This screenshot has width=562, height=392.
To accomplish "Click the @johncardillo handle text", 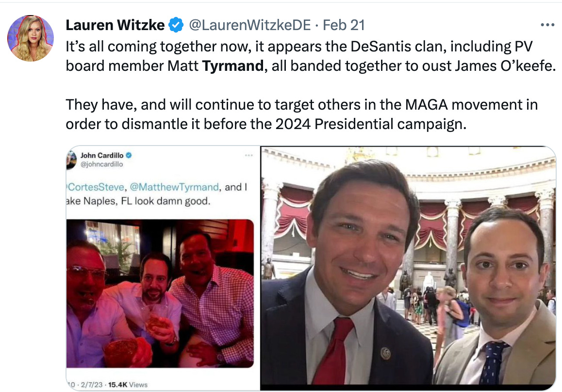I will tap(101, 164).
